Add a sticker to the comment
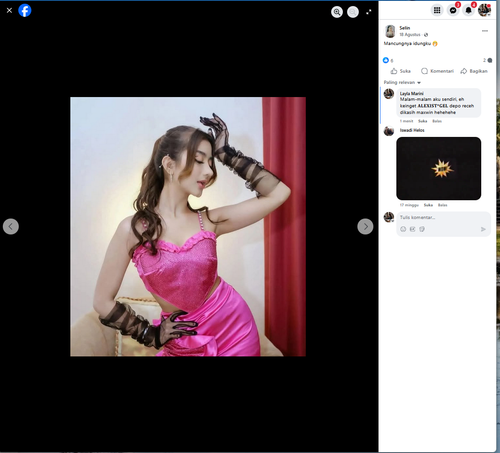The width and height of the screenshot is (500, 453). [x=422, y=229]
